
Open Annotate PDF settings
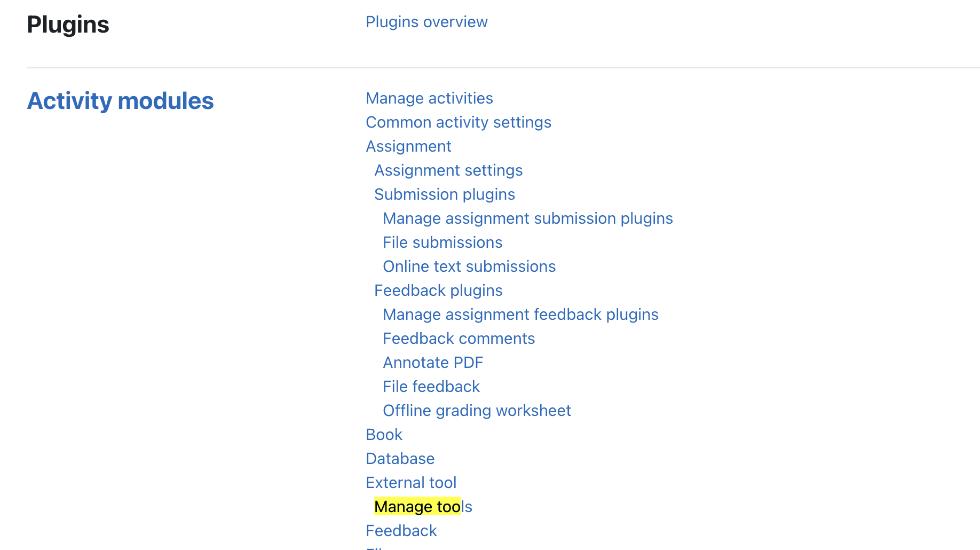click(433, 363)
